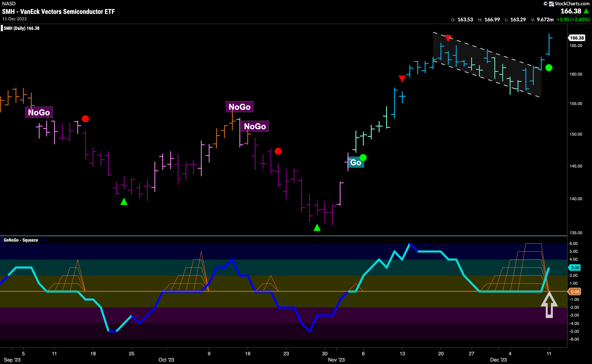Click the lower October NoGo label
This screenshot has height=364, width=592.
coord(255,126)
